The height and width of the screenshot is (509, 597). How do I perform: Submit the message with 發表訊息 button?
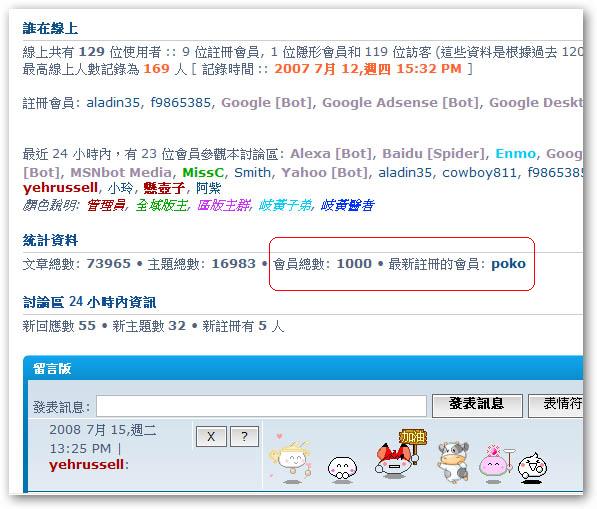coord(477,405)
